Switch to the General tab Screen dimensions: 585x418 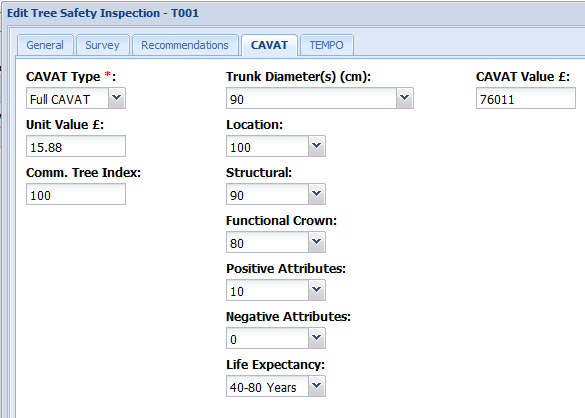tap(45, 45)
